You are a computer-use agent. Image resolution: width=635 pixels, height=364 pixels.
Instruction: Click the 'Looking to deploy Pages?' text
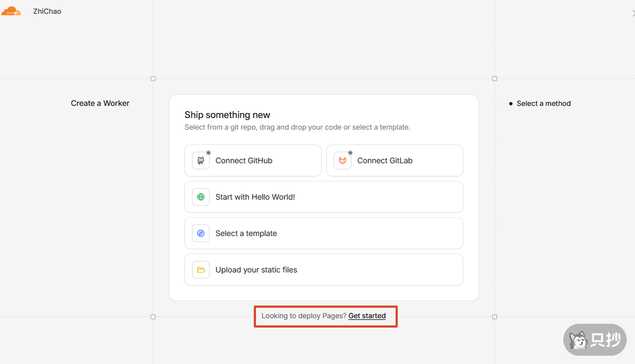pos(304,316)
